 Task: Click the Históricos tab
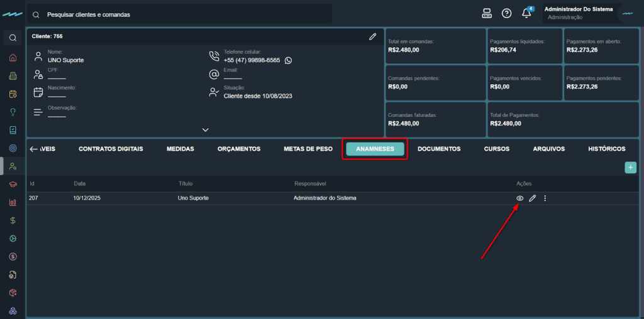tap(606, 149)
